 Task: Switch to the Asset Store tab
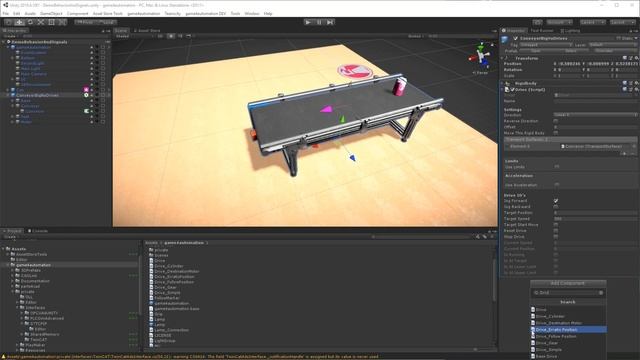pyautogui.click(x=147, y=31)
